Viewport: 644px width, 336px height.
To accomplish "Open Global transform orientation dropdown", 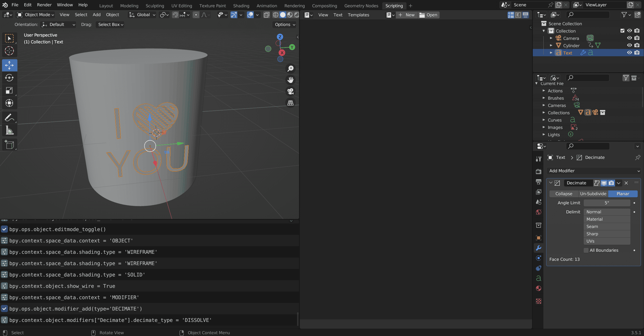I will (x=142, y=15).
